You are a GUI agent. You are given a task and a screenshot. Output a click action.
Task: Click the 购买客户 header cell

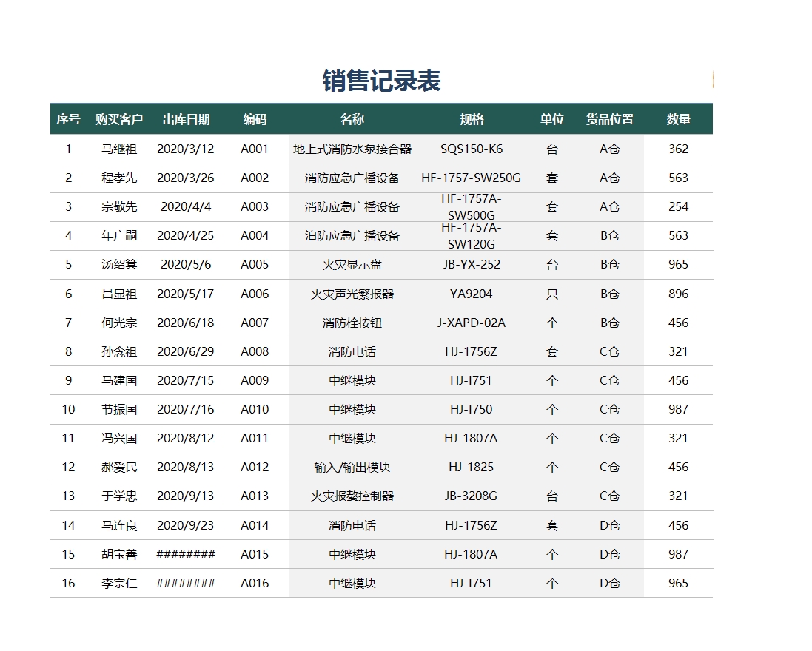119,119
